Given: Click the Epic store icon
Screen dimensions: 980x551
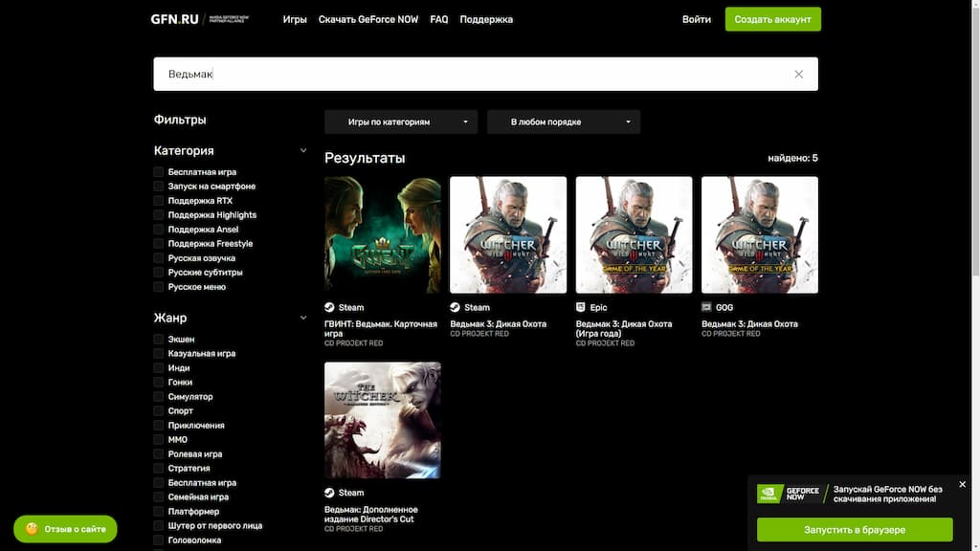Looking at the screenshot, I should point(581,307).
